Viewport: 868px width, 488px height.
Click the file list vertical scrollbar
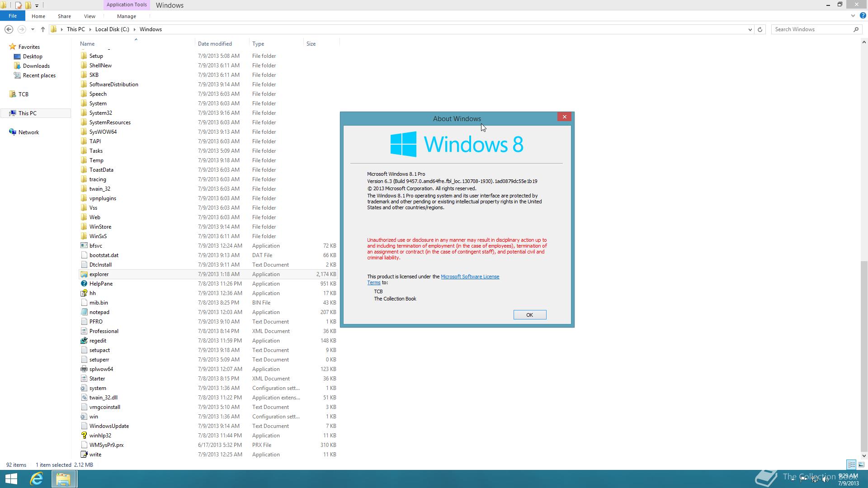click(x=864, y=356)
